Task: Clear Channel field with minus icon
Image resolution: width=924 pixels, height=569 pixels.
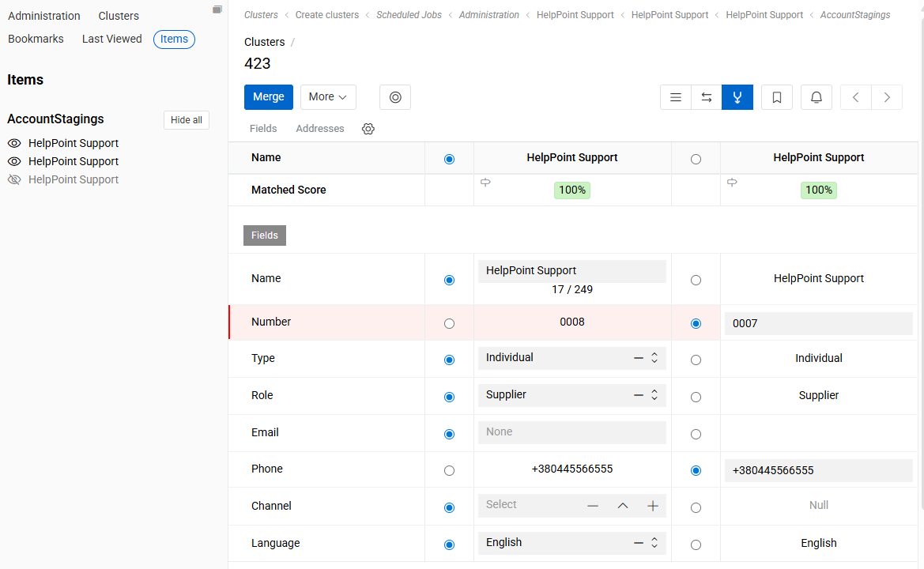Action: [x=593, y=506]
